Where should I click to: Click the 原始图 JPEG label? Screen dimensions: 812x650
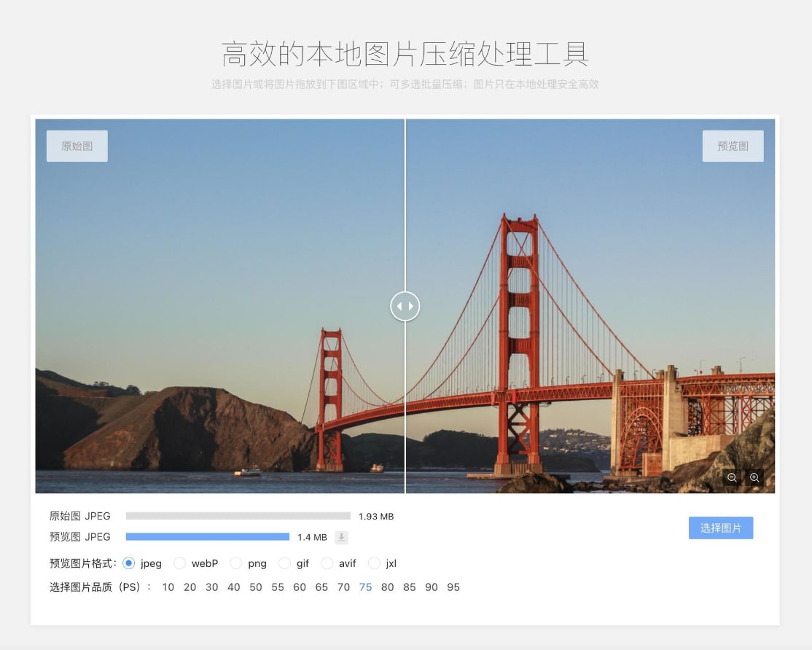[79, 516]
